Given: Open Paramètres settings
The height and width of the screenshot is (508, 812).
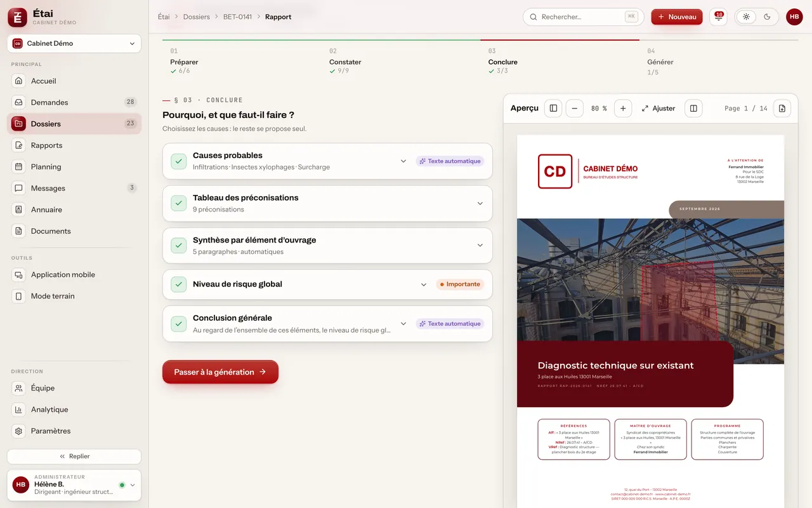Looking at the screenshot, I should click(x=74, y=431).
